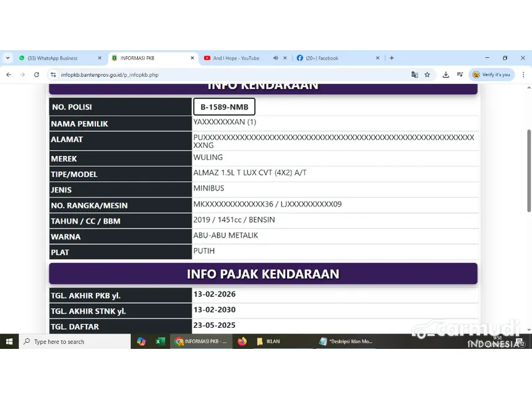532x399 pixels.
Task: Open the Chrome three-dot menu
Action: click(523, 75)
